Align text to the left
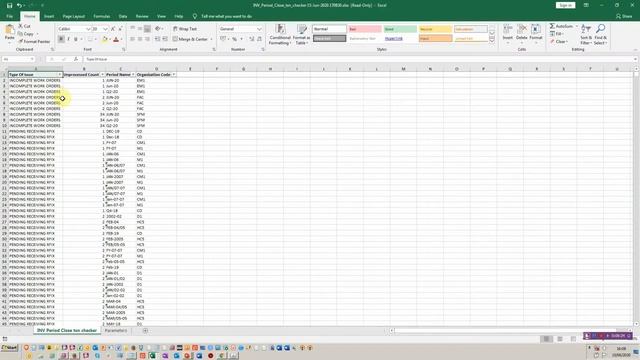This screenshot has height=360, width=640. [132, 39]
